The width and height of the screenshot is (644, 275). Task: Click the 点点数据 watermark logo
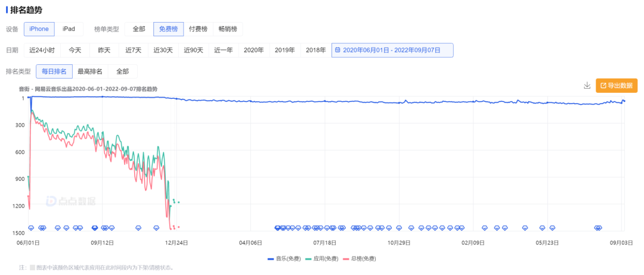[x=70, y=201]
